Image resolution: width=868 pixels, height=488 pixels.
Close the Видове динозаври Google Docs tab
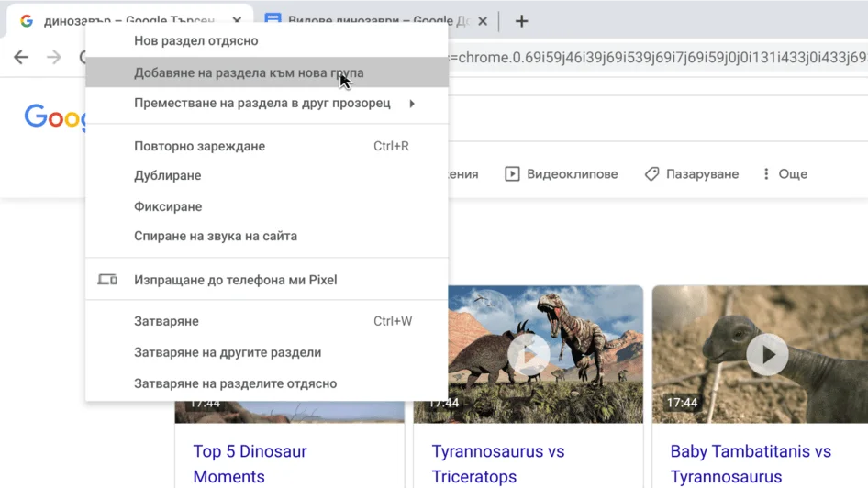click(x=483, y=21)
